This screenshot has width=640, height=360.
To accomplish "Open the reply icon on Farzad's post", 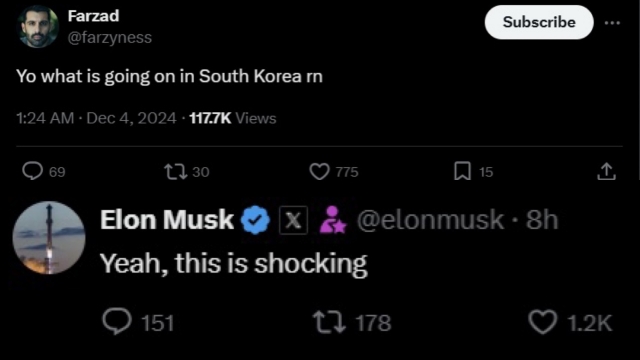I will click(32, 171).
